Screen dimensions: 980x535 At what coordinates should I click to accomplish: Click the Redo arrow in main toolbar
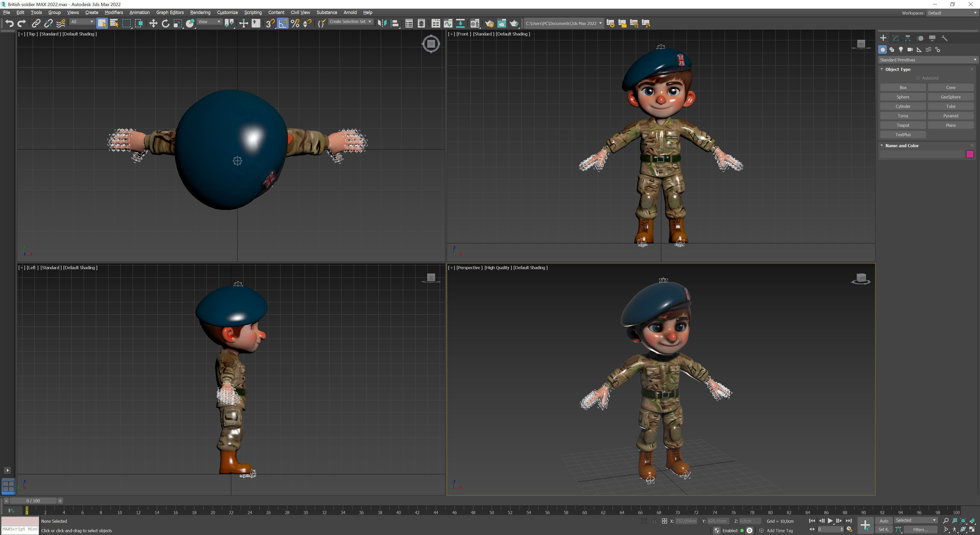coord(22,23)
